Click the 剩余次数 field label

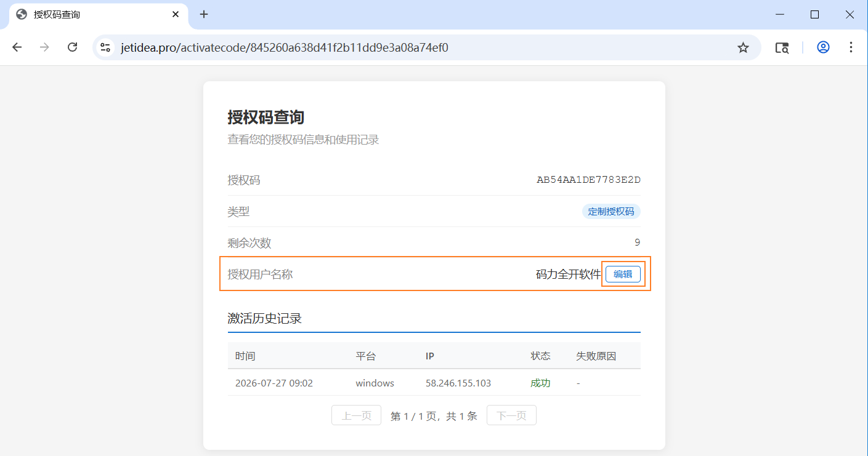click(249, 243)
